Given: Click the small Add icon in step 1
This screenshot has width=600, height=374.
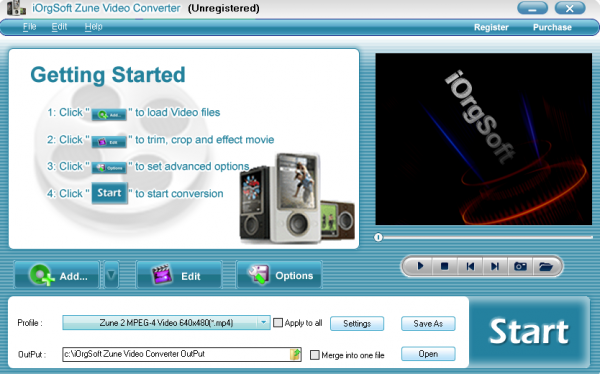Looking at the screenshot, I should pos(109,114).
